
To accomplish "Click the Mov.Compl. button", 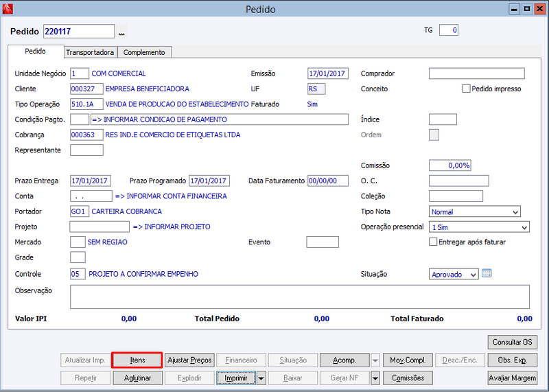I will pos(408,360).
